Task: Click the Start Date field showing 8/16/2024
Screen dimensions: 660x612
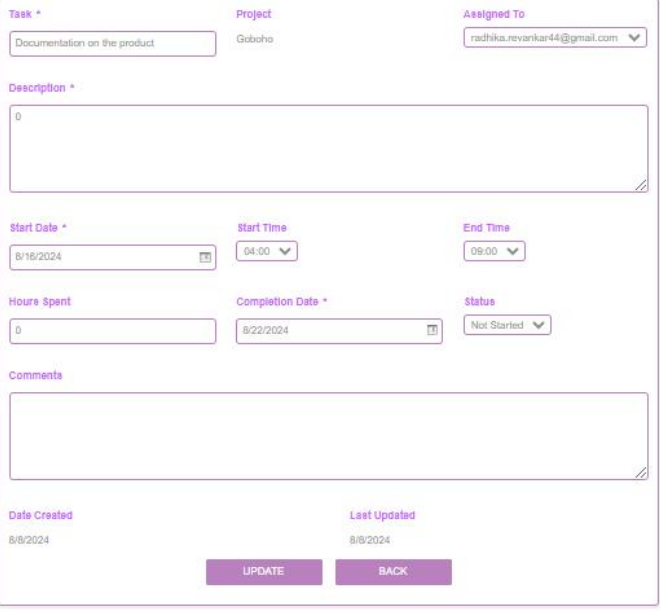Action: point(100,257)
